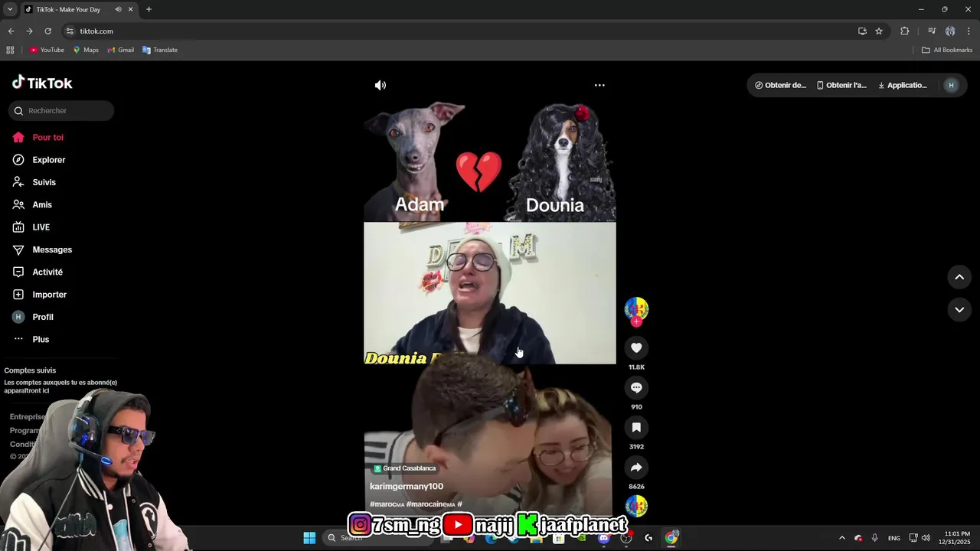
Task: Install app icon in address bar
Action: tap(862, 31)
